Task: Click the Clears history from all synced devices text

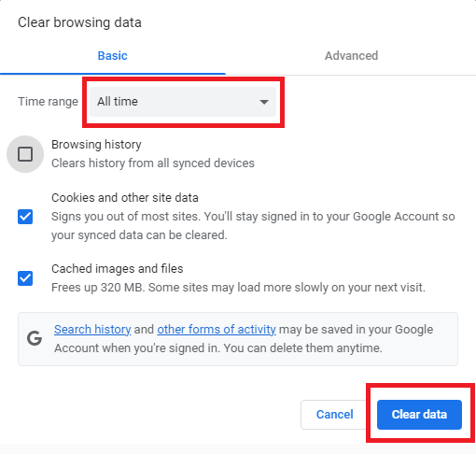Action: (x=153, y=163)
